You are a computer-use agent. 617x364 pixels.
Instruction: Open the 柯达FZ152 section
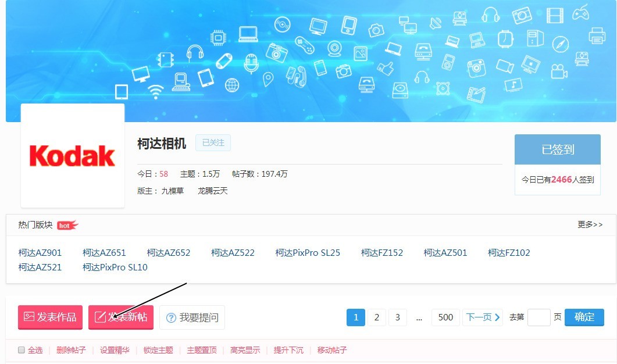coord(381,252)
